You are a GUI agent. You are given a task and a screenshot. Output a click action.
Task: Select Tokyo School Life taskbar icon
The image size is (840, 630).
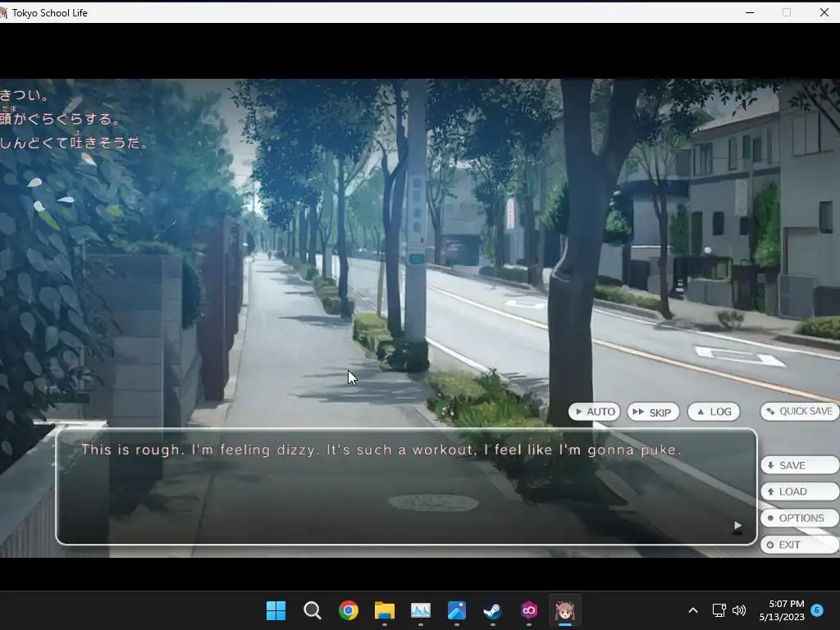tap(564, 610)
